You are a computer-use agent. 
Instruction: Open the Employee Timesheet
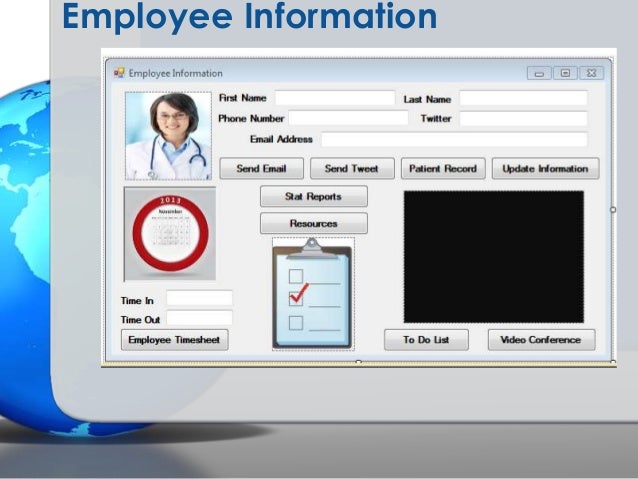click(x=175, y=340)
